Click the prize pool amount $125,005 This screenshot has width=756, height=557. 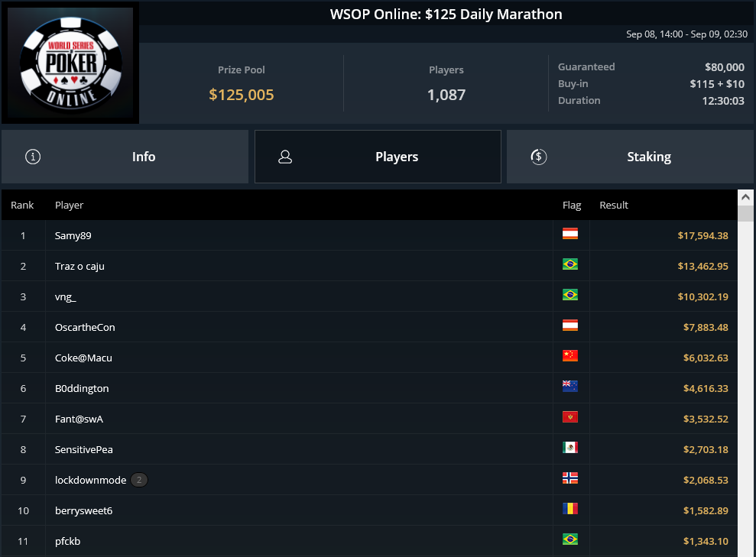[241, 95]
